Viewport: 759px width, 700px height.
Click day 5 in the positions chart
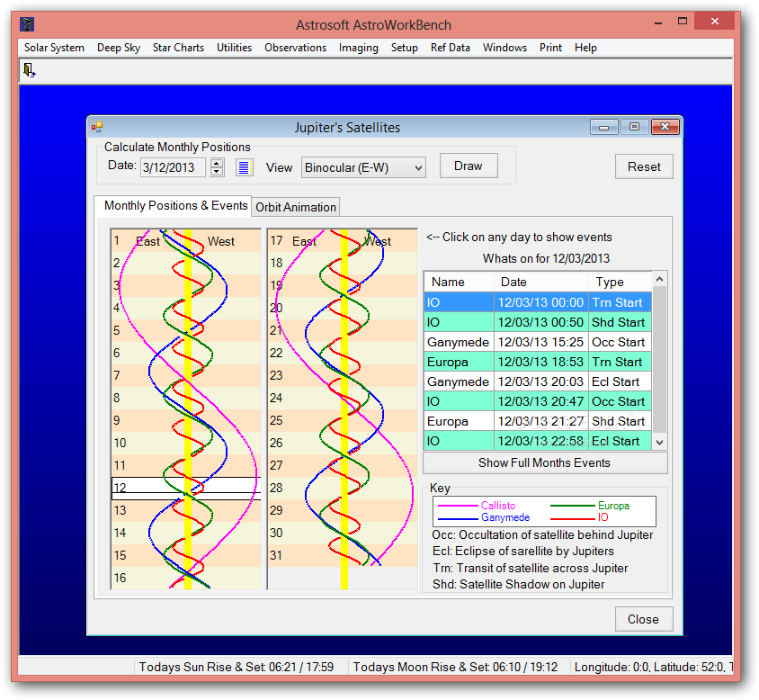click(186, 330)
